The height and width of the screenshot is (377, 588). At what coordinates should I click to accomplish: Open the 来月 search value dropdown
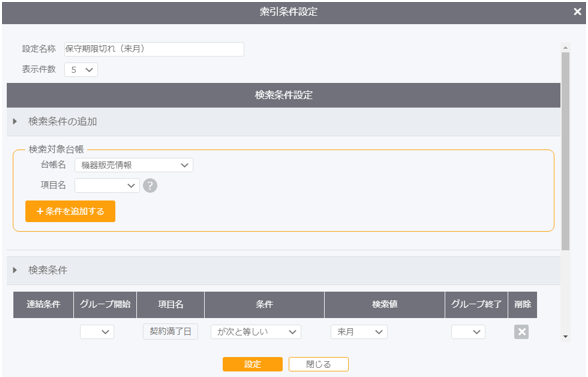point(359,332)
